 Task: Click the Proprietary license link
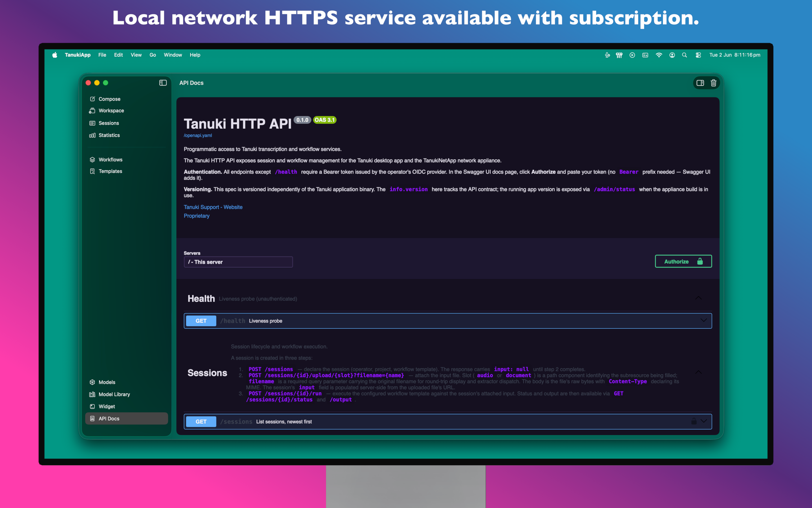point(197,216)
